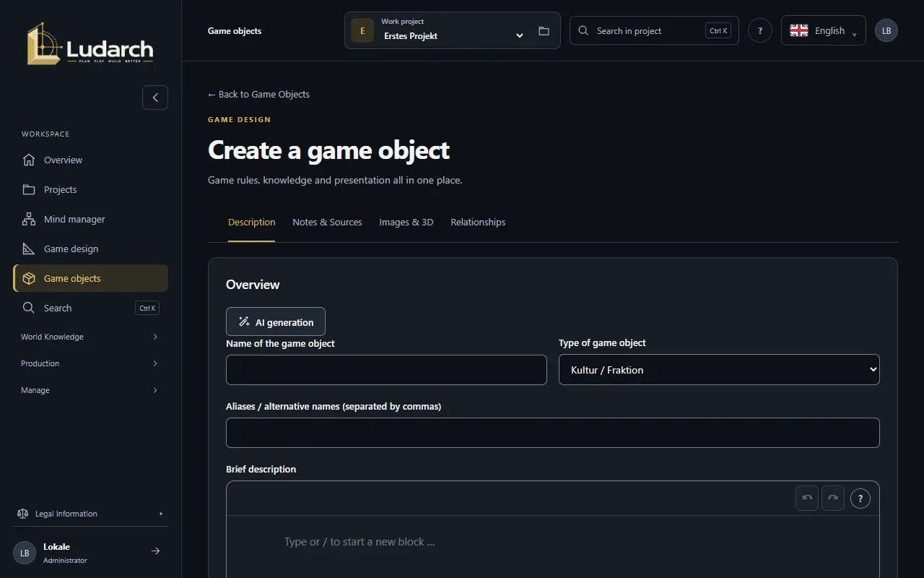Click the Aliases / alternative names field
Screen dimensions: 924x578
tap(553, 433)
